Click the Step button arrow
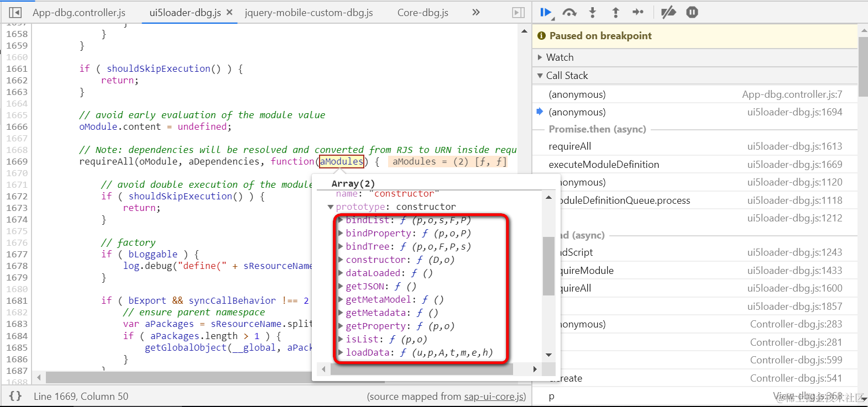The height and width of the screenshot is (407, 868). [x=638, y=12]
